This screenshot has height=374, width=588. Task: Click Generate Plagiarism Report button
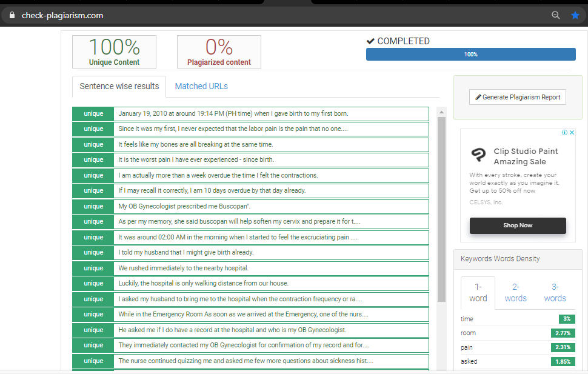click(518, 97)
